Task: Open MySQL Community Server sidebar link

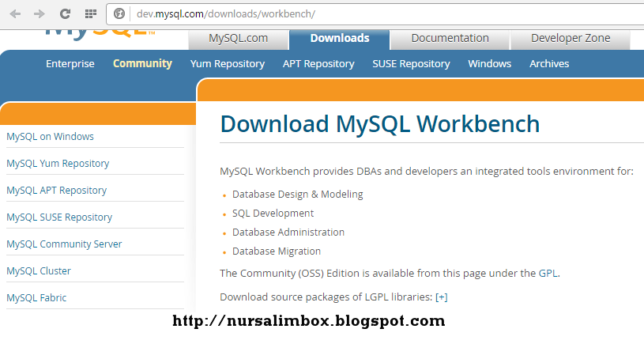Action: click(65, 244)
